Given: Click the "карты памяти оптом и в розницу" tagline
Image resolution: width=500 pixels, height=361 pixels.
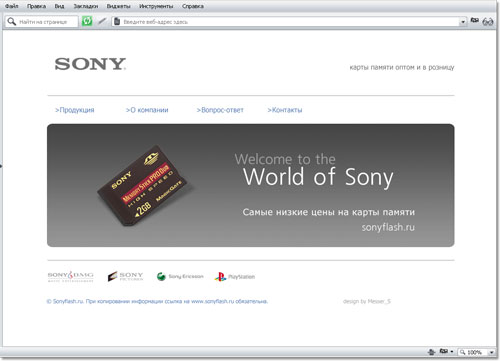Looking at the screenshot, I should (x=402, y=67).
